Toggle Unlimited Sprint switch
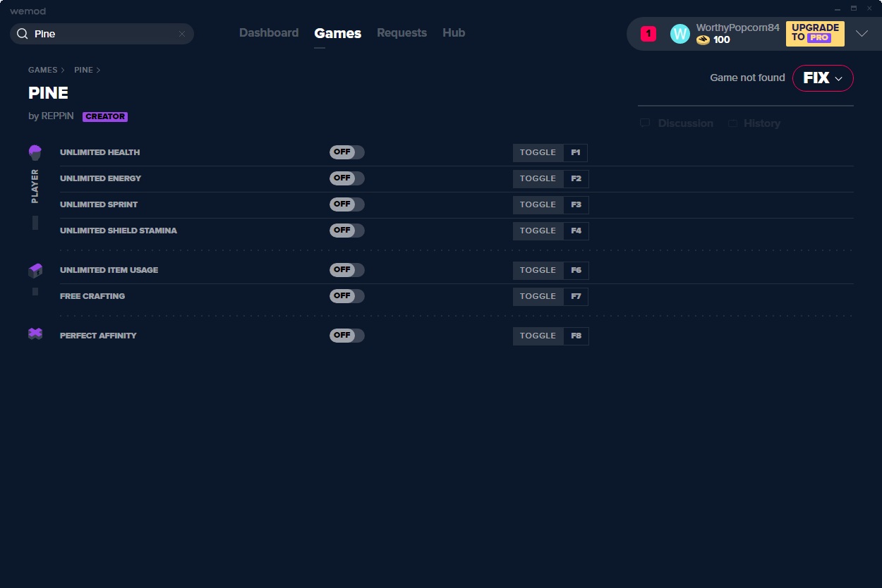Image resolution: width=882 pixels, height=588 pixels. click(347, 204)
